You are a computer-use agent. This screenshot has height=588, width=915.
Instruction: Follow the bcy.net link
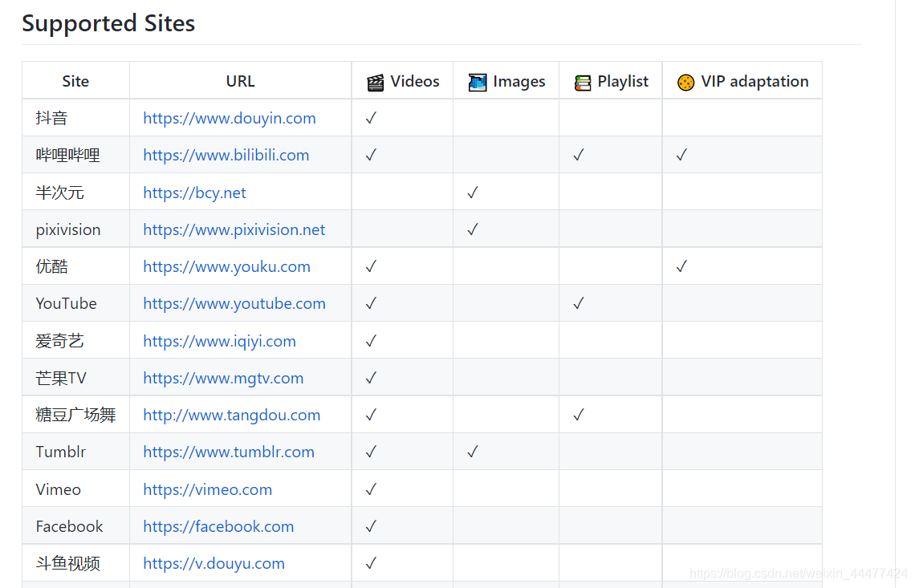(x=195, y=193)
